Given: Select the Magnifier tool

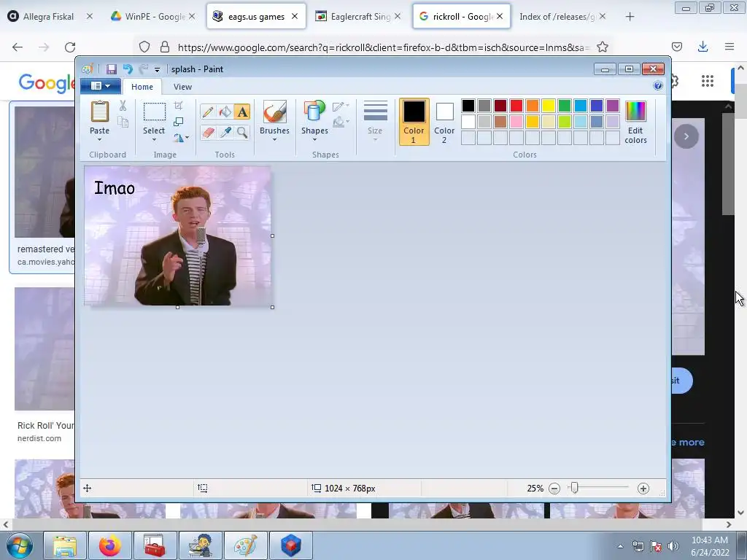Looking at the screenshot, I should [242, 132].
